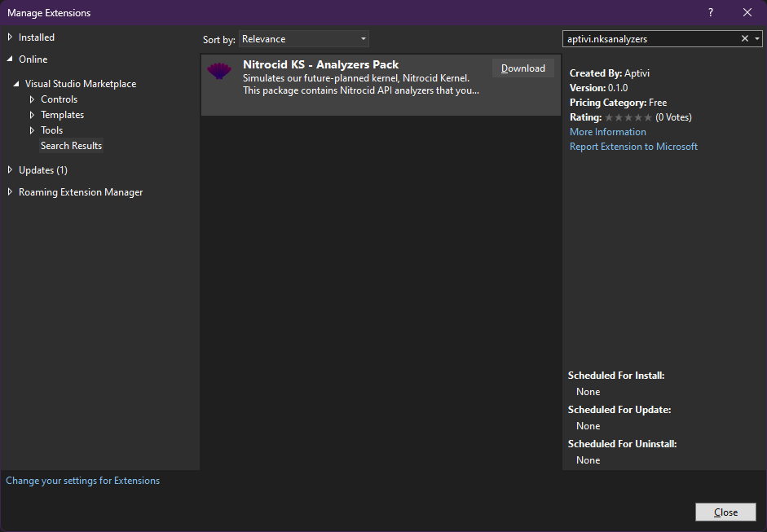This screenshot has height=532, width=767.
Task: Click the Close button at bottom
Action: (725, 512)
